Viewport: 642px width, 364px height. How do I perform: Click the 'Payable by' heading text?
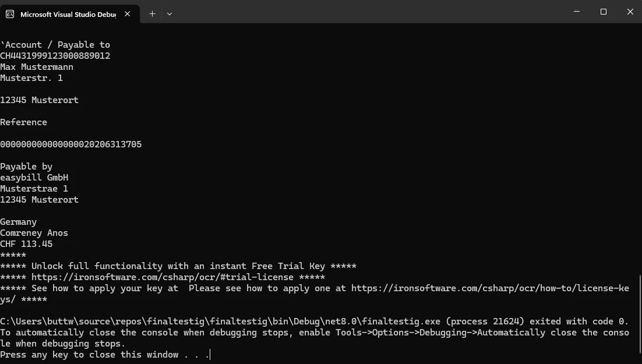(26, 167)
